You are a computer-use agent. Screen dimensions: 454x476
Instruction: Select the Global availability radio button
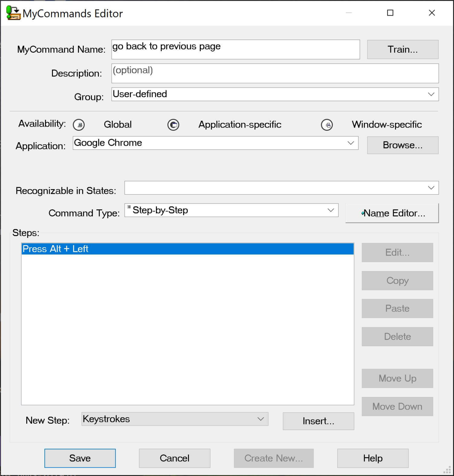79,125
